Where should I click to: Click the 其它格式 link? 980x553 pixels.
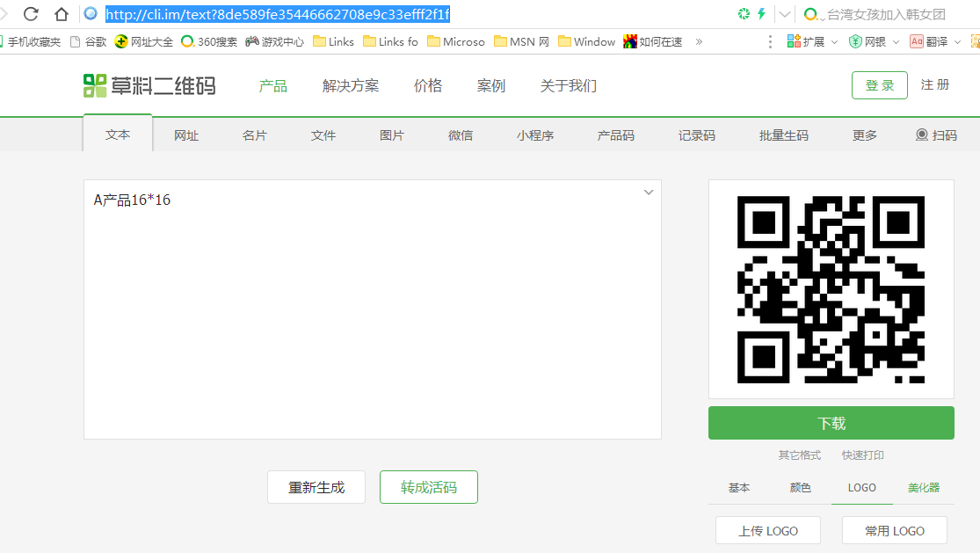pos(799,455)
